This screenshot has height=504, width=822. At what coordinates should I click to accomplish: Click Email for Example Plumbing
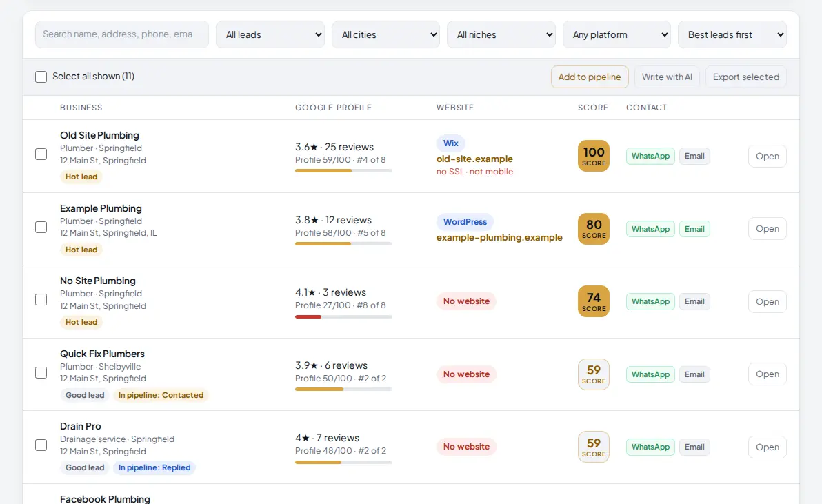point(694,229)
